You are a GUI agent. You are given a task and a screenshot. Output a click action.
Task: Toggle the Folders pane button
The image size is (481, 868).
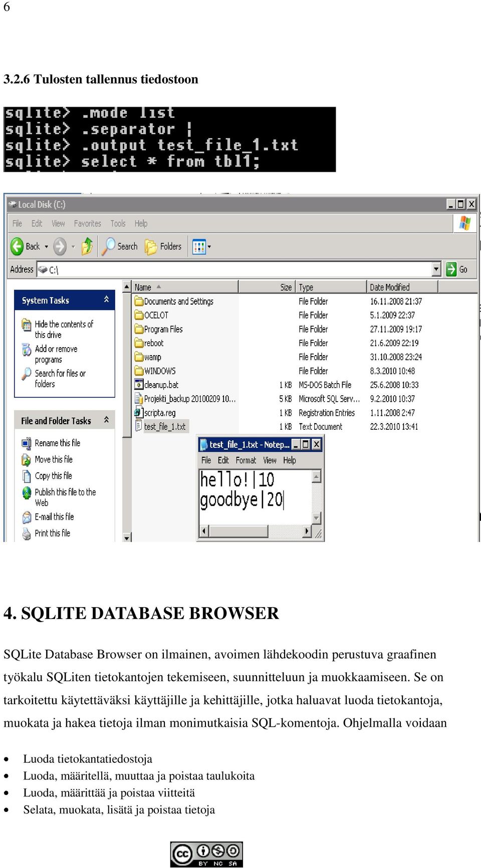click(x=163, y=246)
